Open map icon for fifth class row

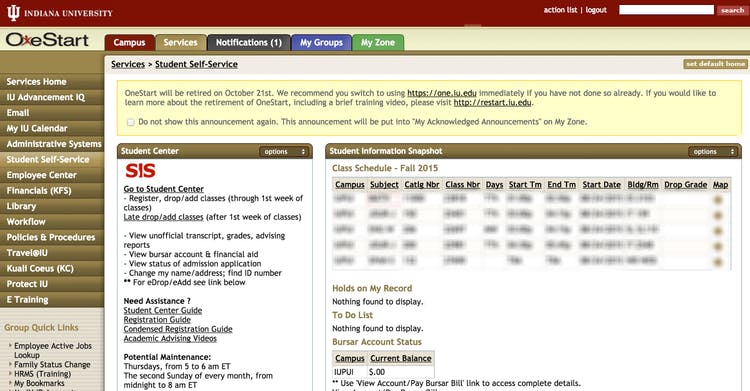[717, 262]
